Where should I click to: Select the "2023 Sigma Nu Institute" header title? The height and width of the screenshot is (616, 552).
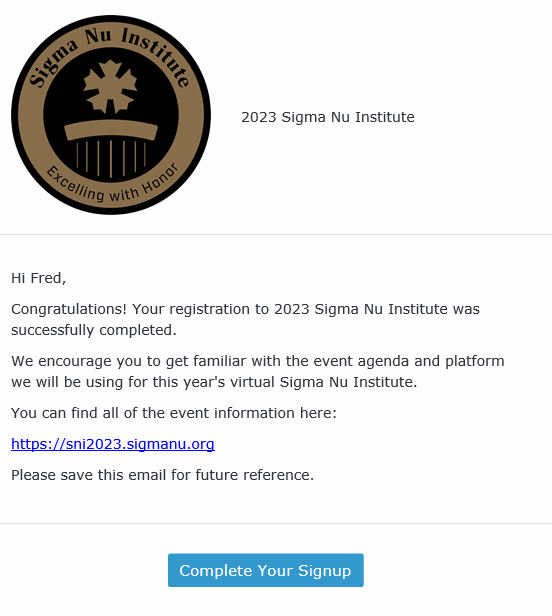pos(328,117)
